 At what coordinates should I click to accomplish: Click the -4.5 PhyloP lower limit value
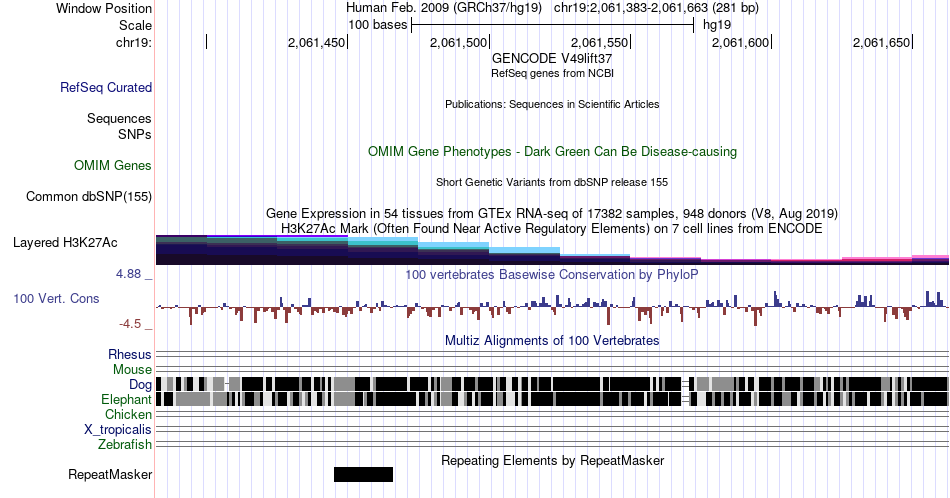click(x=130, y=324)
